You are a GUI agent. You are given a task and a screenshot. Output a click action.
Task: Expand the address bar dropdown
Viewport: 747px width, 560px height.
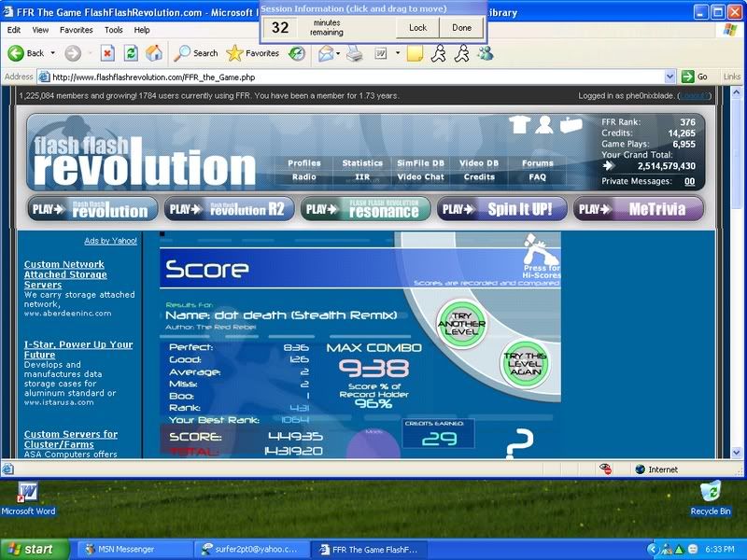click(670, 77)
